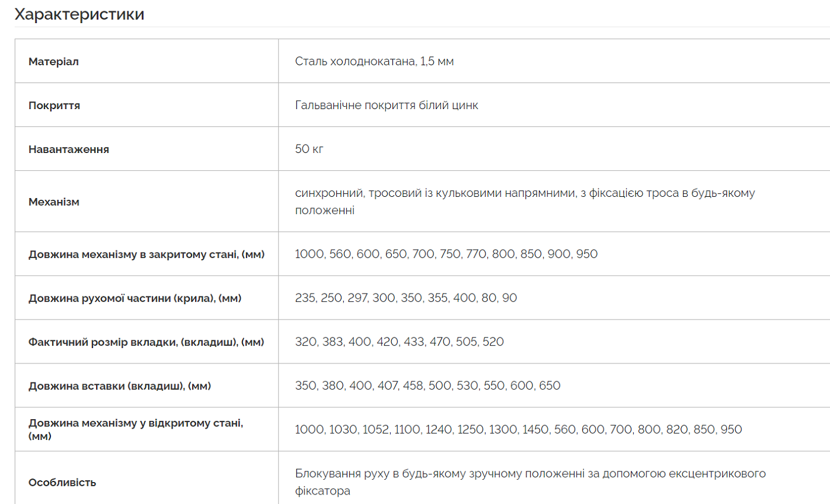The width and height of the screenshot is (830, 504).
Task: Select the Покриття row label
Action: pyautogui.click(x=55, y=106)
